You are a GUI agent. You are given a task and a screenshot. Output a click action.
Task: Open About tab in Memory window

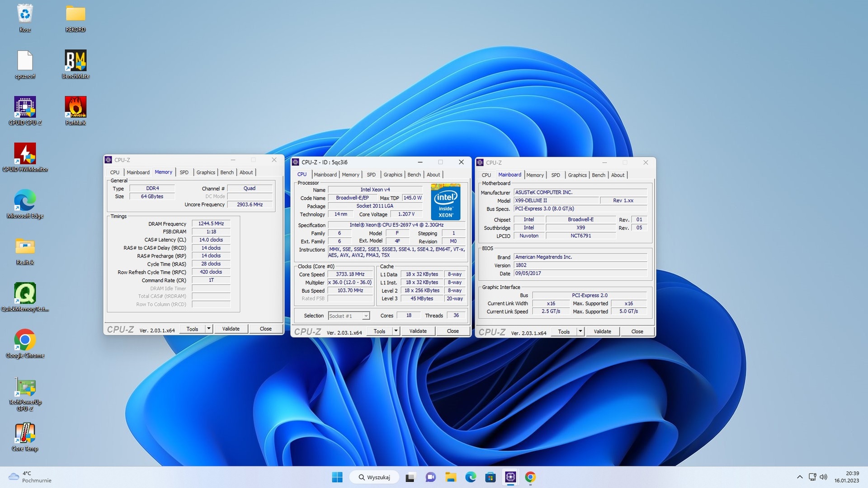(246, 172)
